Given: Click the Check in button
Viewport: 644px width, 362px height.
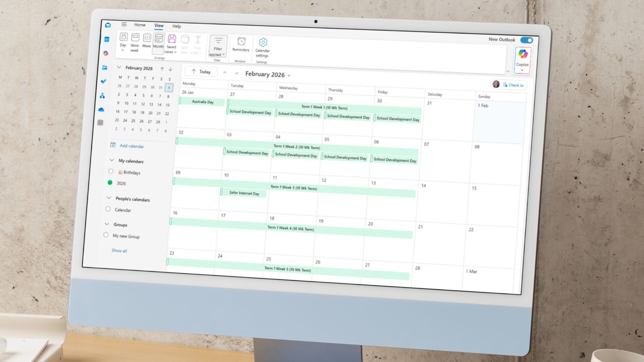Looking at the screenshot, I should [x=514, y=85].
